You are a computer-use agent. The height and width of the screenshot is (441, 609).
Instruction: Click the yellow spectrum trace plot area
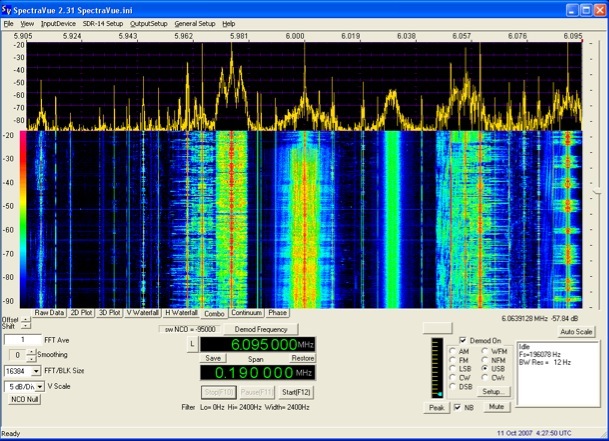click(x=304, y=86)
